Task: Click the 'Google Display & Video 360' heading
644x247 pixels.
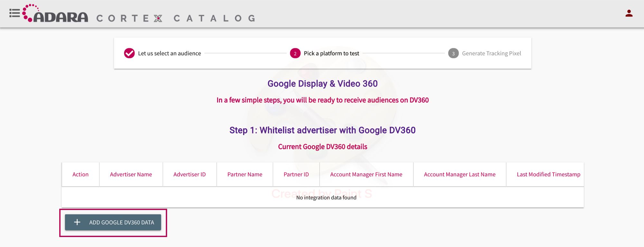Action: 322,84
